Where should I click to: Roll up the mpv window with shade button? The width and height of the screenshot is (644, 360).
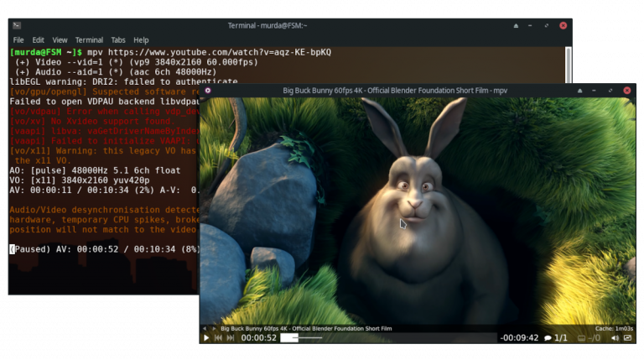(580, 91)
